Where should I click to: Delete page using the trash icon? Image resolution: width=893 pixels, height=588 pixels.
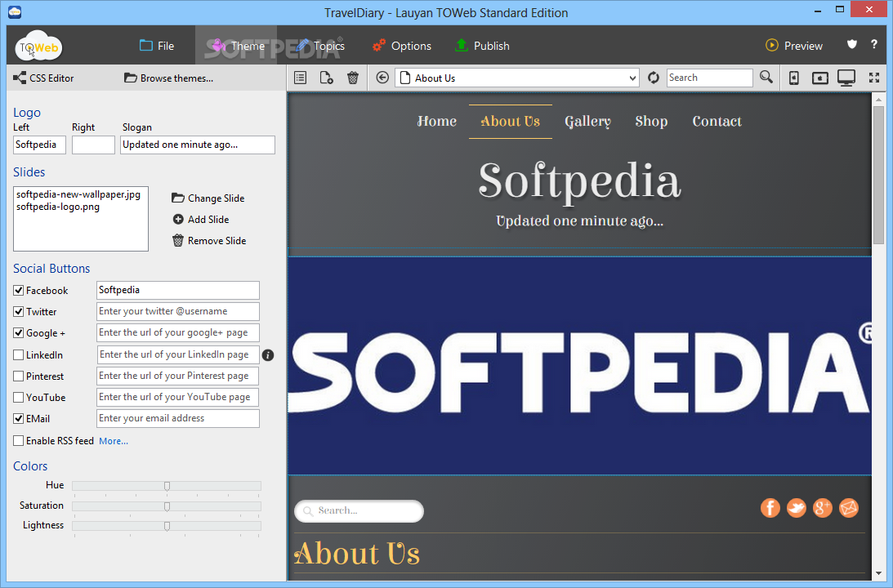(352, 78)
